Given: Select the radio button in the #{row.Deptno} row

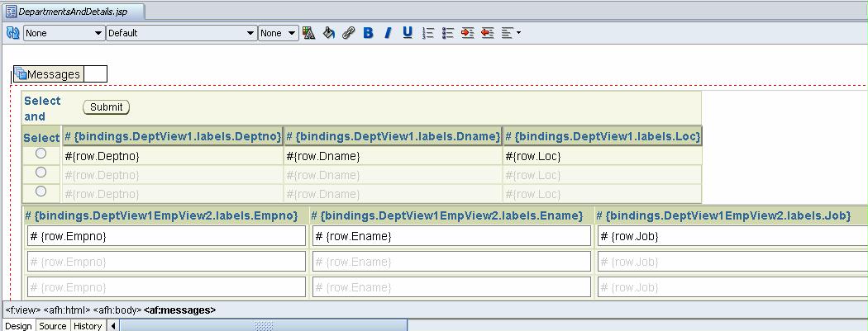Looking at the screenshot, I should (x=41, y=154).
